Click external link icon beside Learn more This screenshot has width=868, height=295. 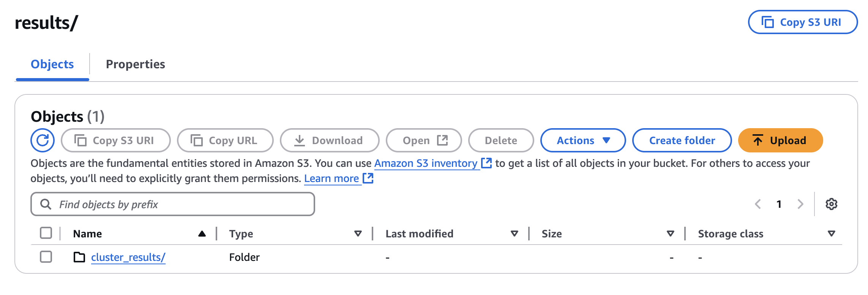point(368,178)
